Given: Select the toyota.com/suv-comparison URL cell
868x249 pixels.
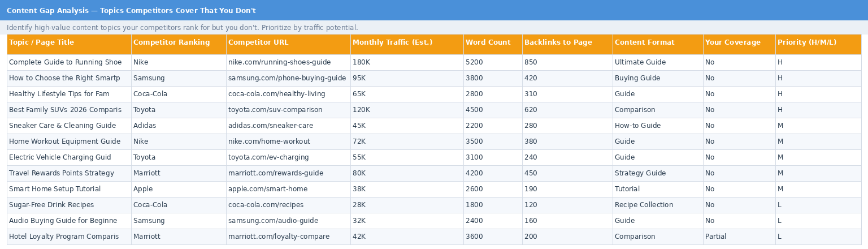Looking at the screenshot, I should 288,110.
